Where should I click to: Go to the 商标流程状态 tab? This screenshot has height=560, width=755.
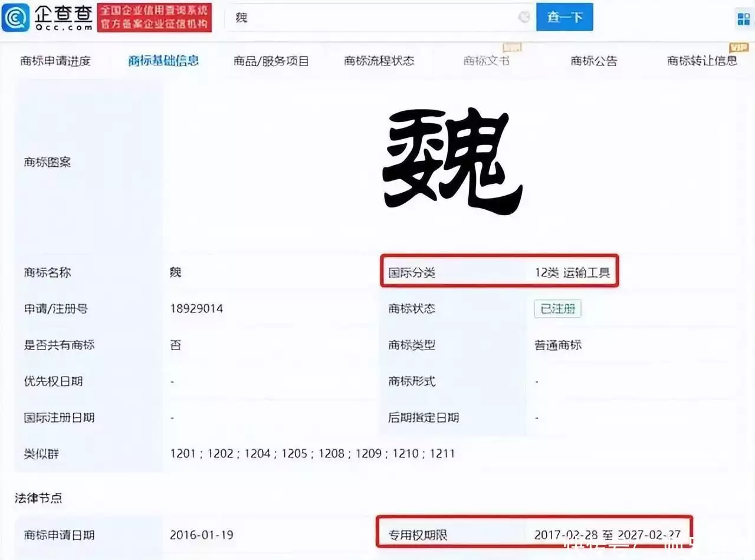click(379, 61)
